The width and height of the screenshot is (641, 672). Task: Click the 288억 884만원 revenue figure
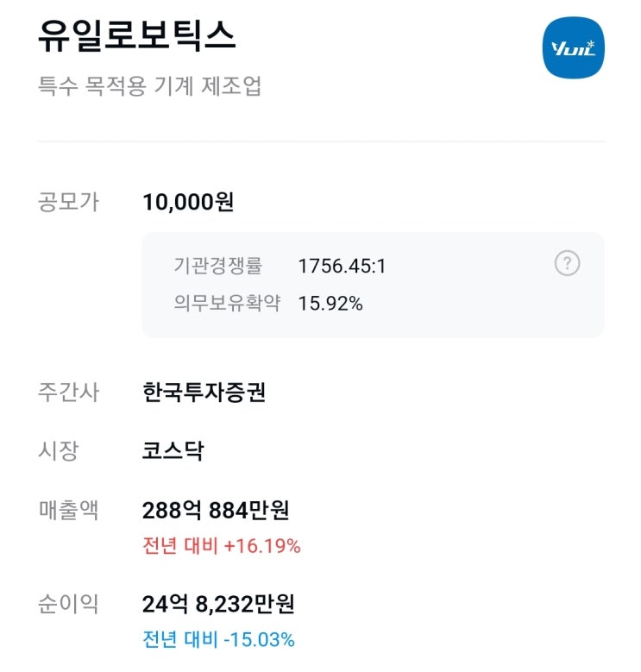[216, 510]
